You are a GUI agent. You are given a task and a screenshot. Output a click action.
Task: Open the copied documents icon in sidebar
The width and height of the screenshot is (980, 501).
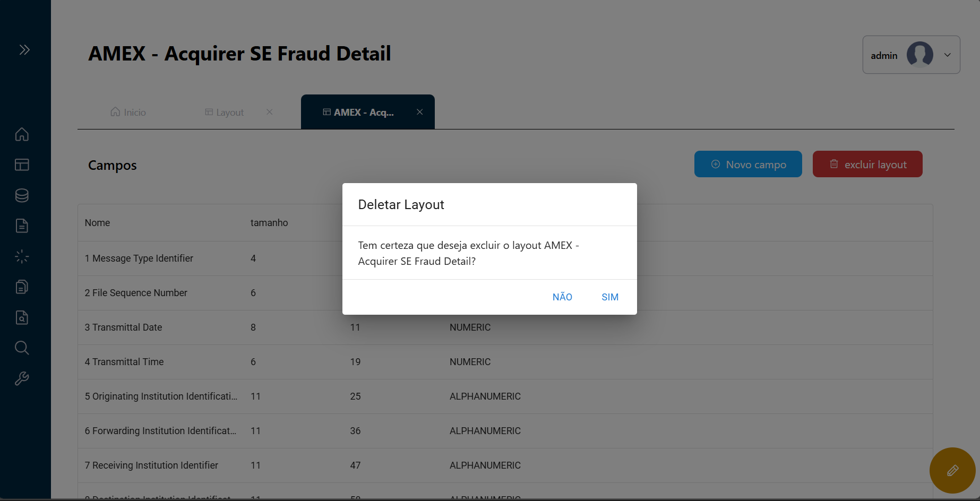coord(22,287)
